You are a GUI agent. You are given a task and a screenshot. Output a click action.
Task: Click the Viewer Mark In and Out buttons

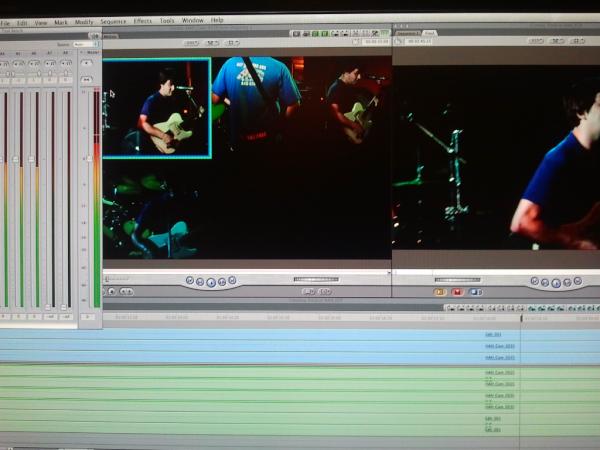point(126,292)
